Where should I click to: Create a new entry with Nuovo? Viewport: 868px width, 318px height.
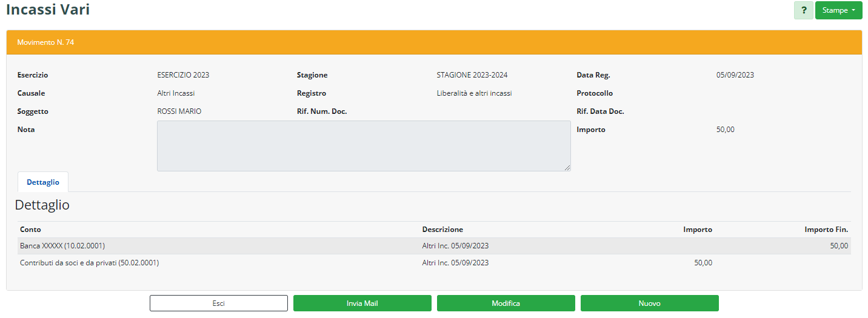649,303
